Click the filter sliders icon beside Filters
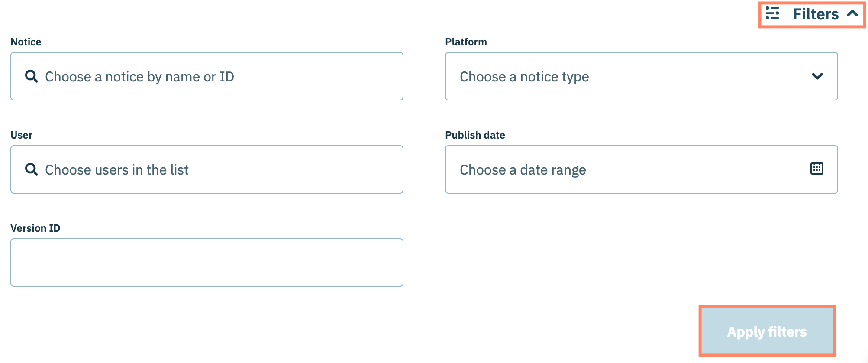This screenshot has width=868, height=363. tap(772, 13)
